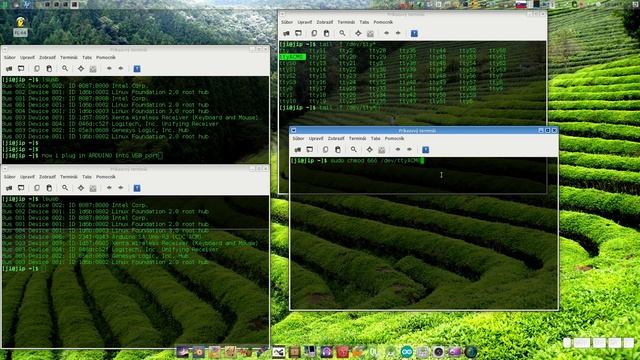
Task: Click the new tab icon in the chmod terminal toolbar
Action: coord(310,150)
